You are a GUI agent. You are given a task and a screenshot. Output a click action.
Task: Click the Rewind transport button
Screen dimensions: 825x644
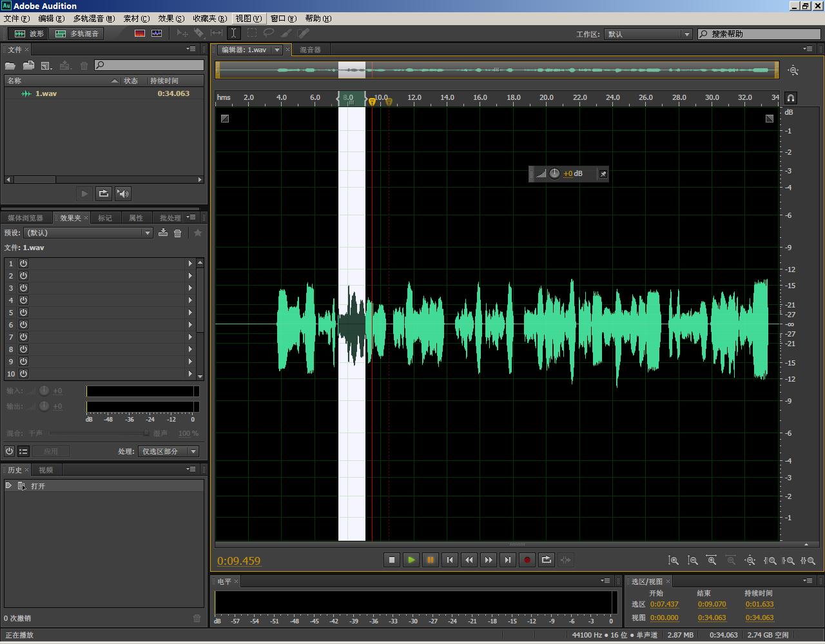click(469, 560)
